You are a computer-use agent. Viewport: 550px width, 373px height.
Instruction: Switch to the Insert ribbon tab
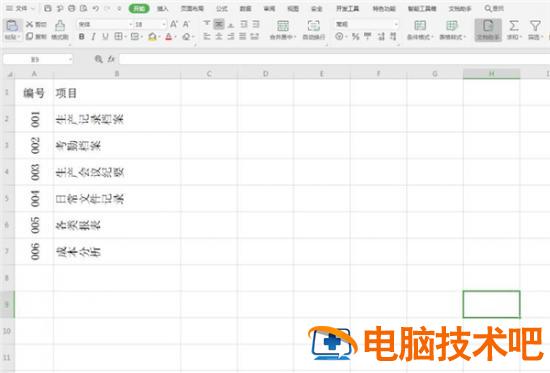pos(162,8)
